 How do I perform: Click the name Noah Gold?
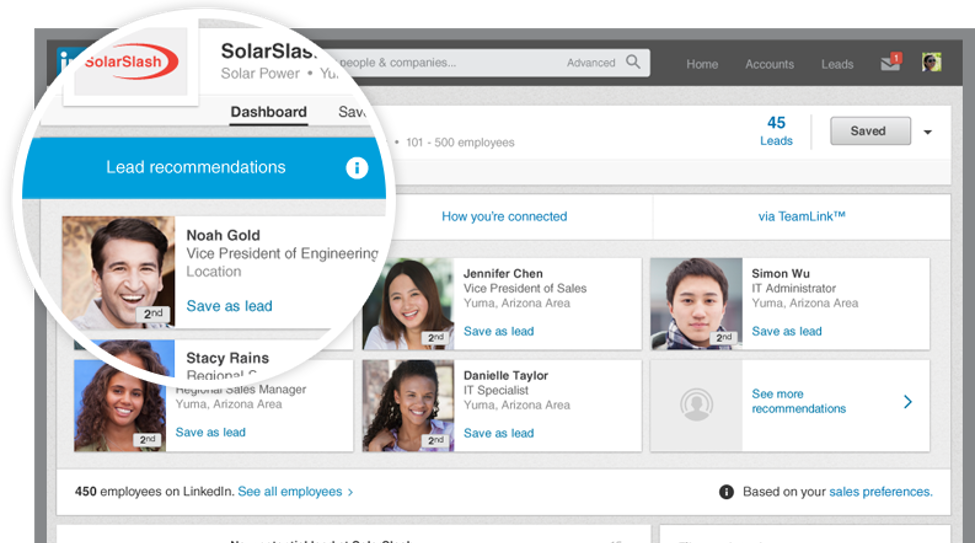[x=223, y=236]
